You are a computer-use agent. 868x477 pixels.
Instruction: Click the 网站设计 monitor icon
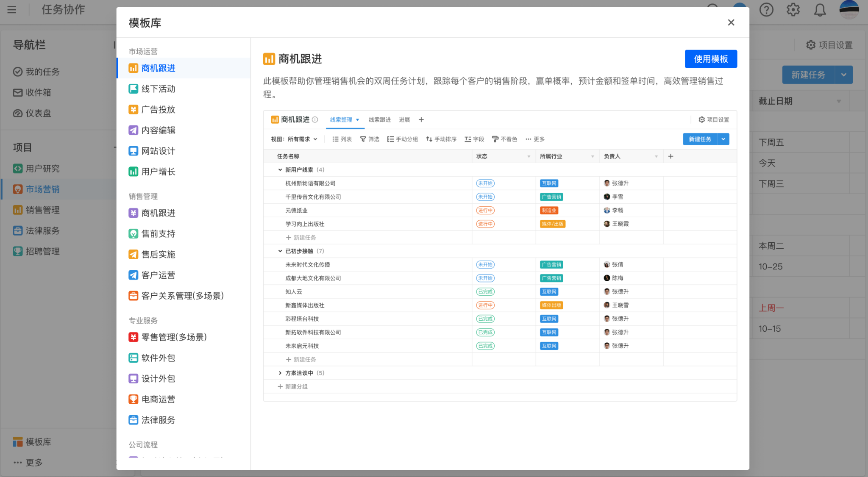(133, 151)
